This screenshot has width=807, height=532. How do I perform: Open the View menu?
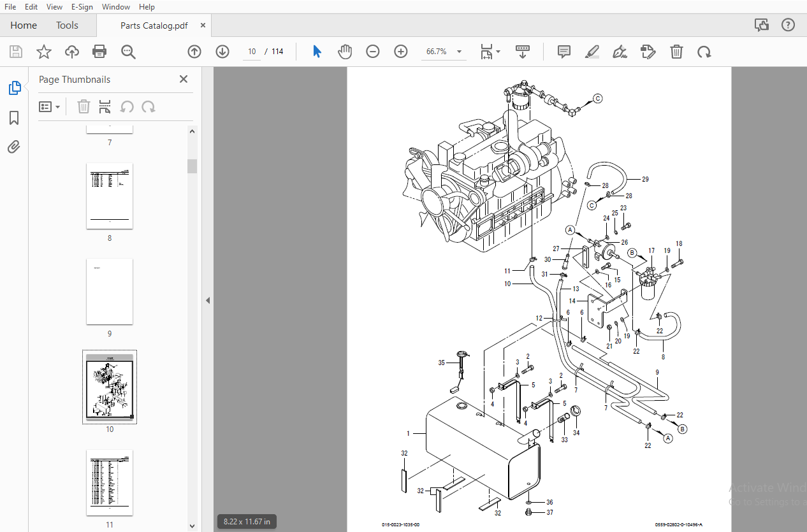(54, 6)
